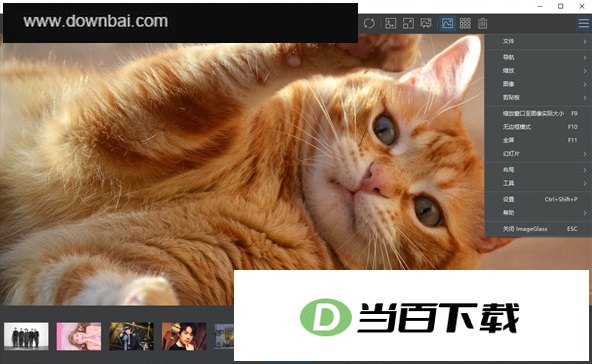Expand the 缩放 submenu
Image resolution: width=592 pixels, height=364 pixels.
(x=538, y=71)
